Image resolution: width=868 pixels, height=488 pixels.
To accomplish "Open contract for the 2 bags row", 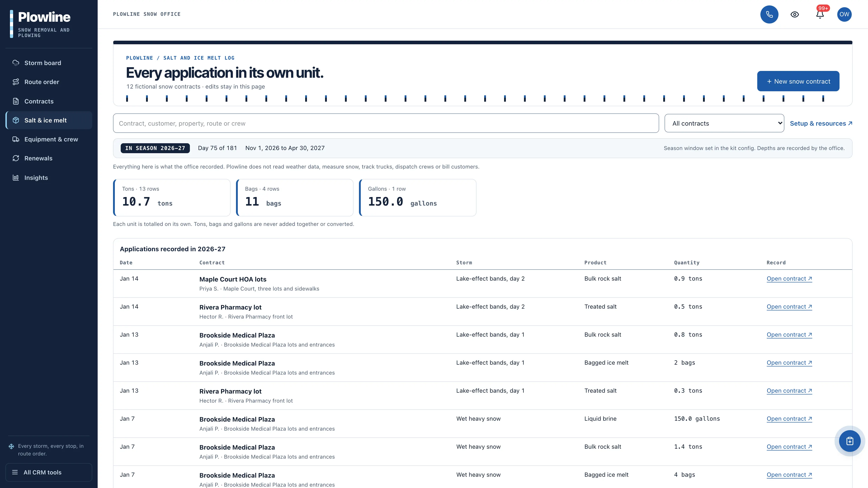I will 789,363.
